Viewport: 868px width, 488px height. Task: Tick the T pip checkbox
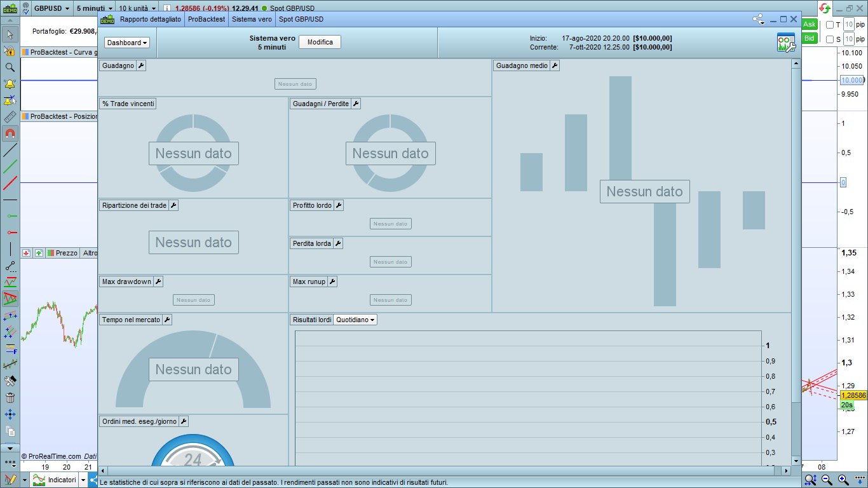click(830, 25)
